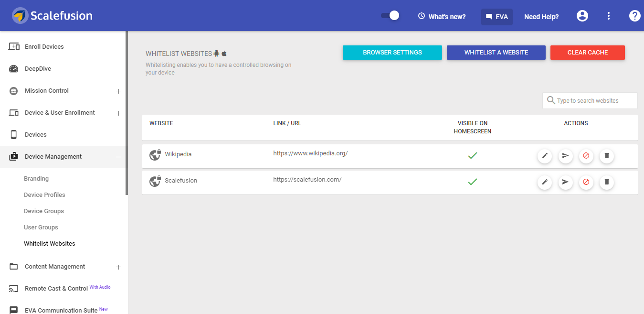Open User Groups submenu item
This screenshot has width=644, height=314.
(41, 227)
